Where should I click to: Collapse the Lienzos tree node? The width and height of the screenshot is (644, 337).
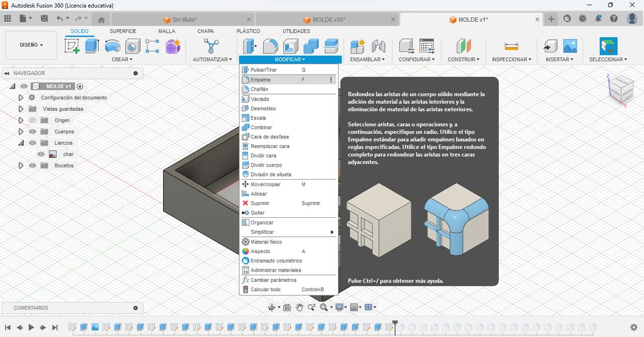click(x=21, y=143)
